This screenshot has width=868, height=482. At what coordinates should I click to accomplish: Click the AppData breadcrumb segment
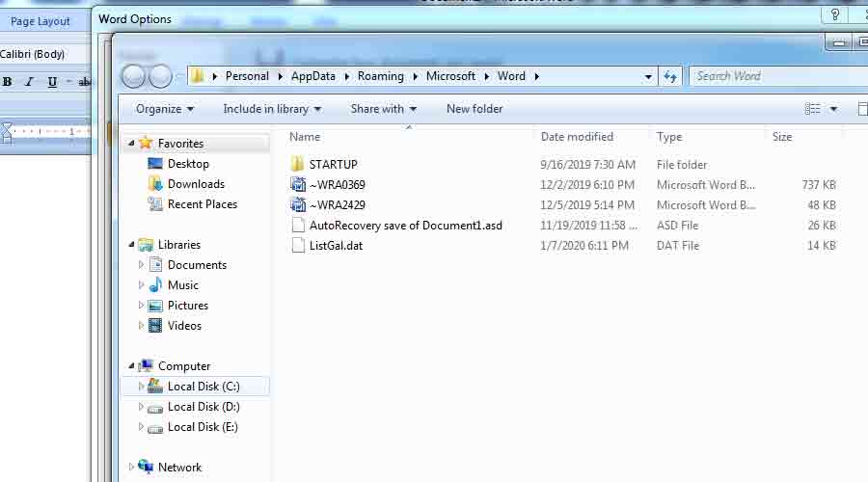coord(312,76)
